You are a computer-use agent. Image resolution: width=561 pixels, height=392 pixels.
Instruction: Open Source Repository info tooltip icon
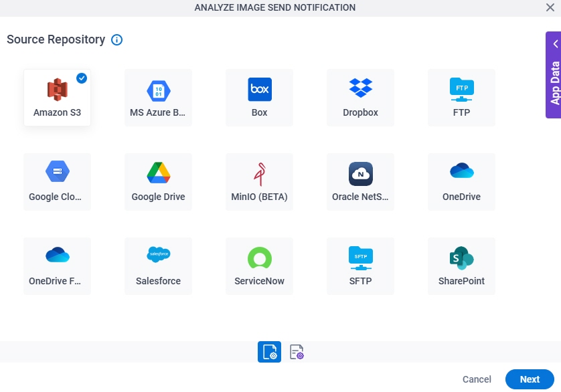coord(116,39)
